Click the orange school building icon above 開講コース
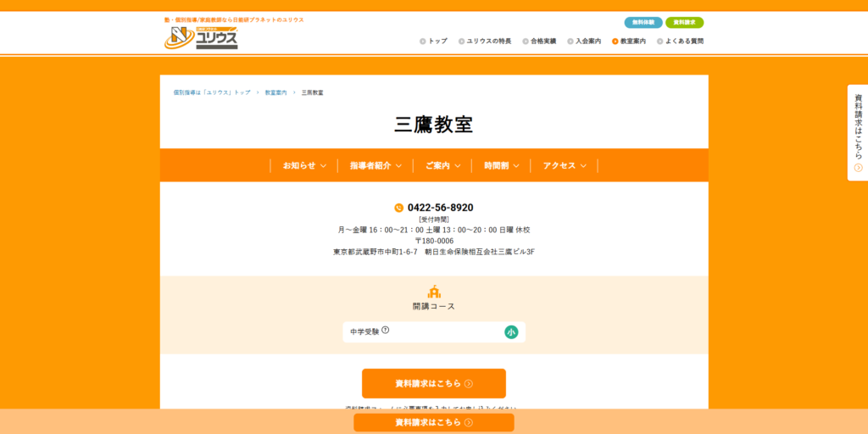 (x=434, y=291)
